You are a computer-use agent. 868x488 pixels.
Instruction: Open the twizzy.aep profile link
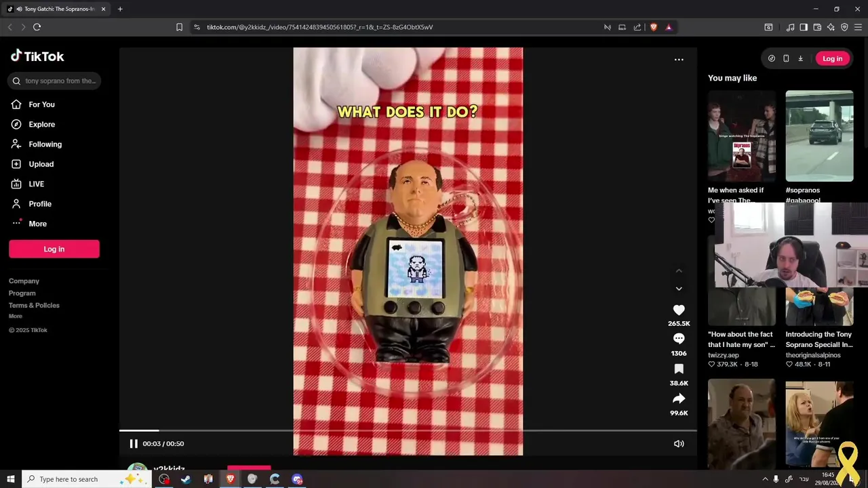tap(724, 355)
